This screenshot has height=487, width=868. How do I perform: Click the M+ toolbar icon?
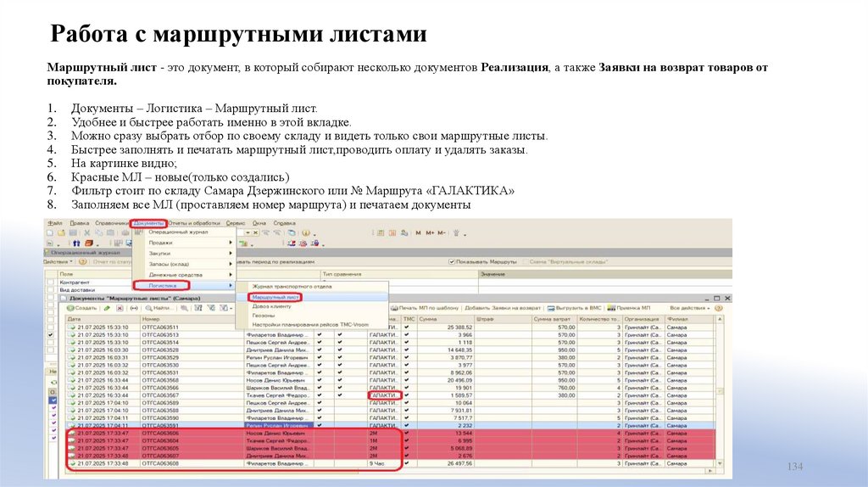430,232
